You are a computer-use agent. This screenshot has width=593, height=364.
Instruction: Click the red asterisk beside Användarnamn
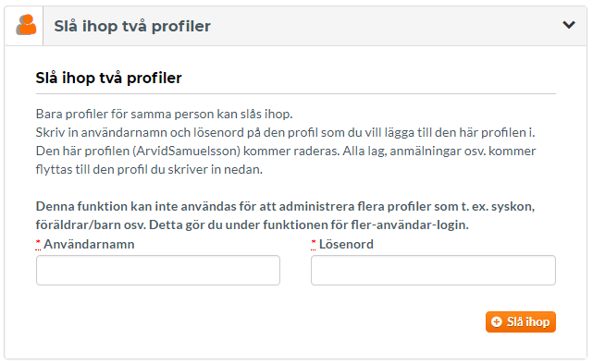(38, 244)
